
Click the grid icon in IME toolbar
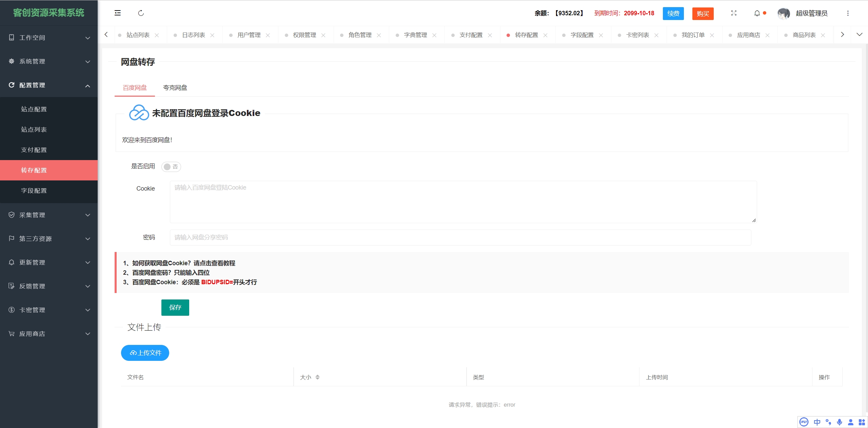(x=862, y=422)
